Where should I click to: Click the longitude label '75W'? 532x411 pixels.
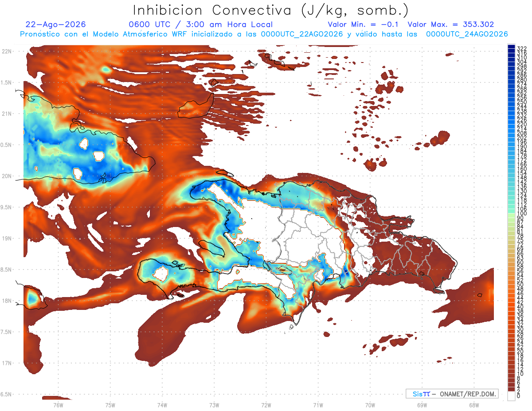[110, 405]
